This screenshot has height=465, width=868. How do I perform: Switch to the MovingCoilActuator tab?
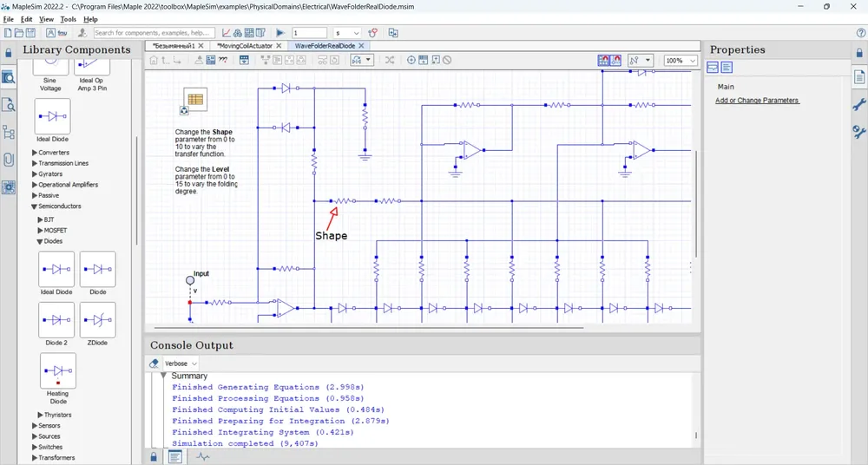[244, 46]
